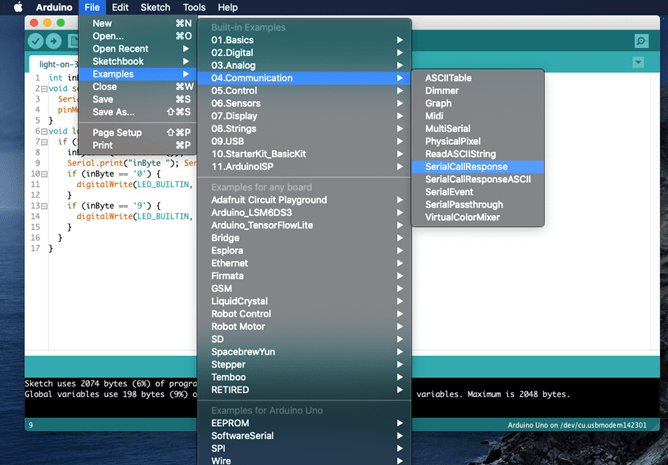Open the Dimmer example
Screen dimensions: 668x465
[478, 91]
